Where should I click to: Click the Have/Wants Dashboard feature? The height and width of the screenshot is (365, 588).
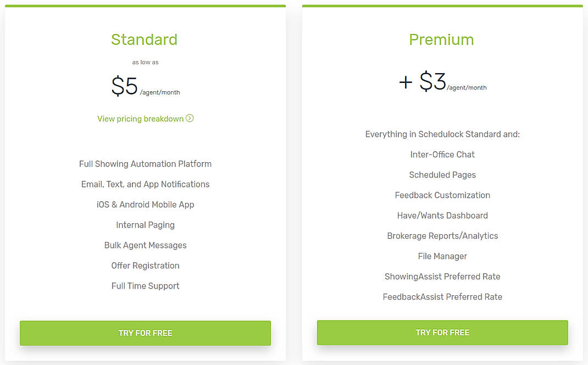point(442,215)
